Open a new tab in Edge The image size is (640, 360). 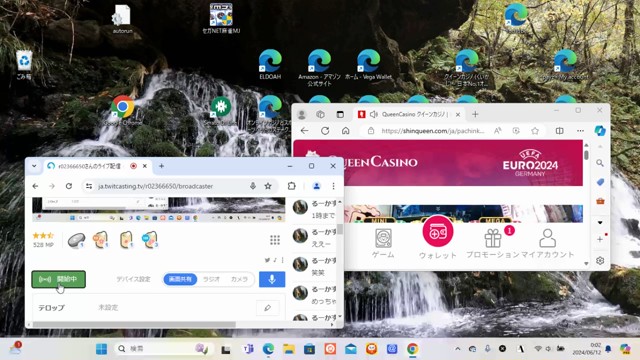pos(475,114)
